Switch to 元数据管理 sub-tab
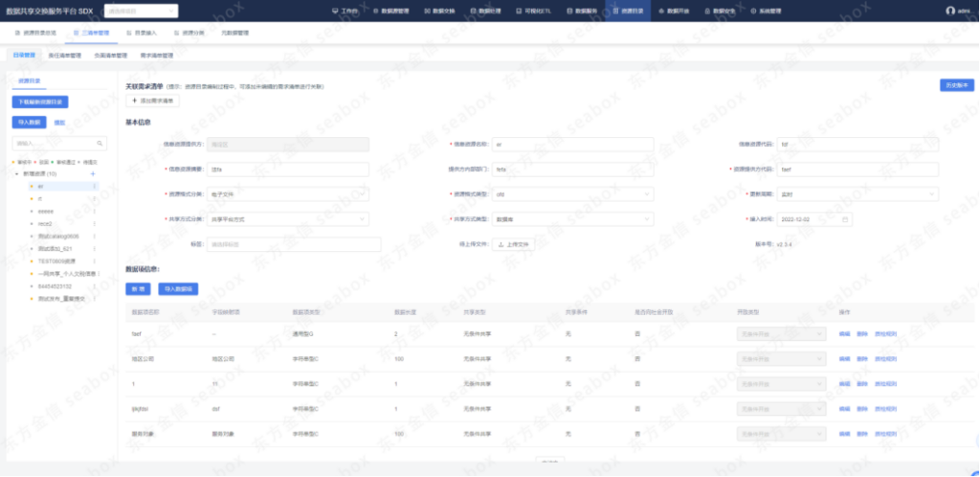This screenshot has height=477, width=980. tap(235, 33)
